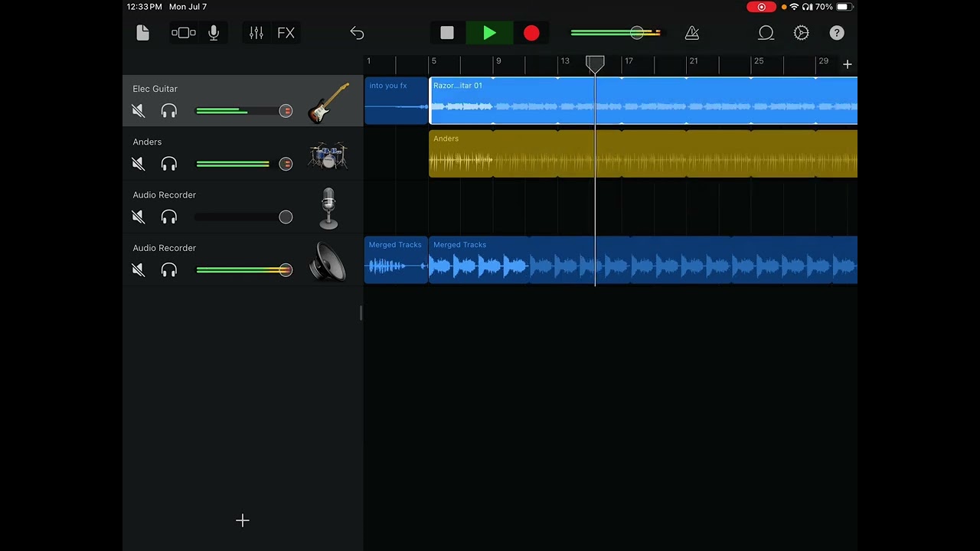Viewport: 980px width, 551px height.
Task: Jump to bar 25 on ruler
Action: tap(759, 61)
